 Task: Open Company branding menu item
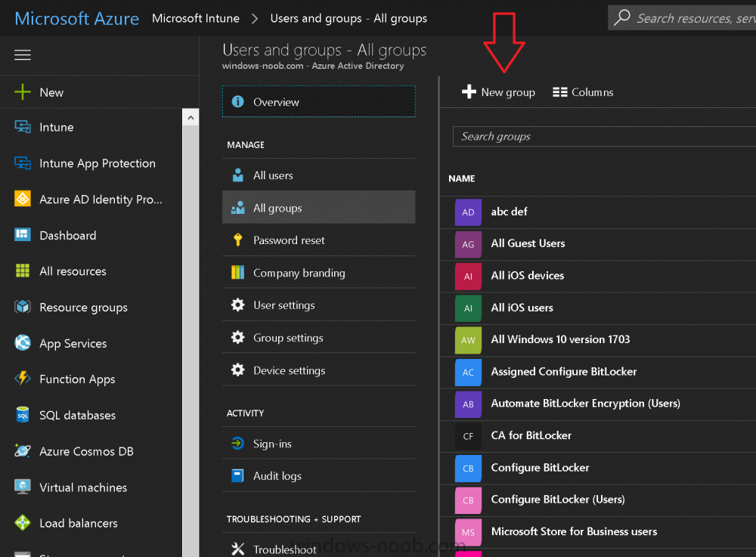tap(319, 272)
